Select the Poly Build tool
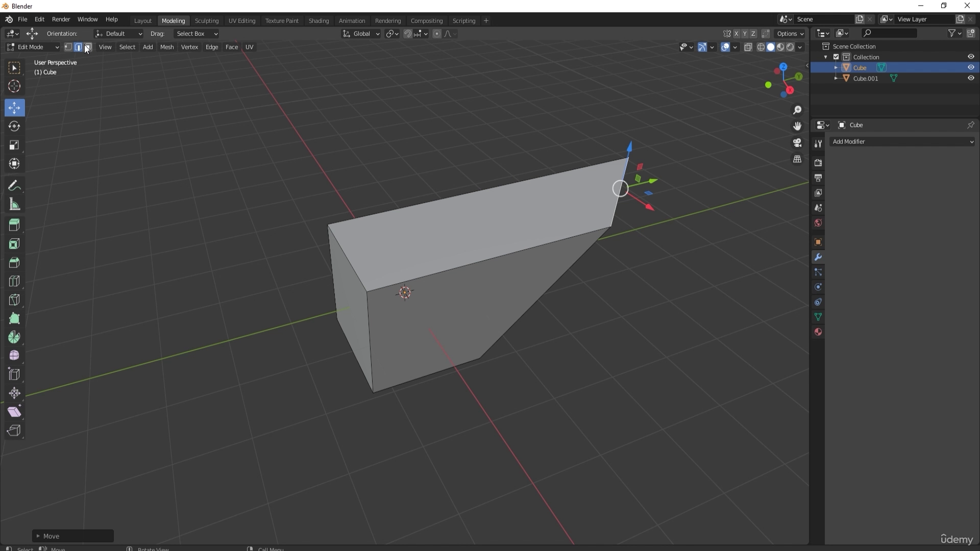The image size is (980, 551). point(14,318)
